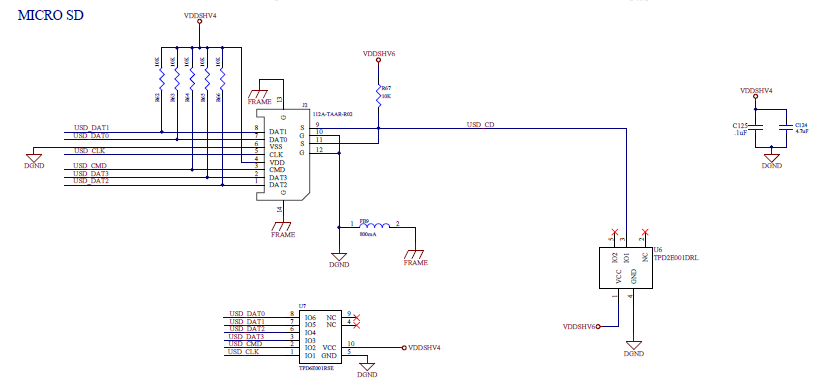Click the VDD pin label on J2
Screen dimensions: 822x390
pos(278,162)
